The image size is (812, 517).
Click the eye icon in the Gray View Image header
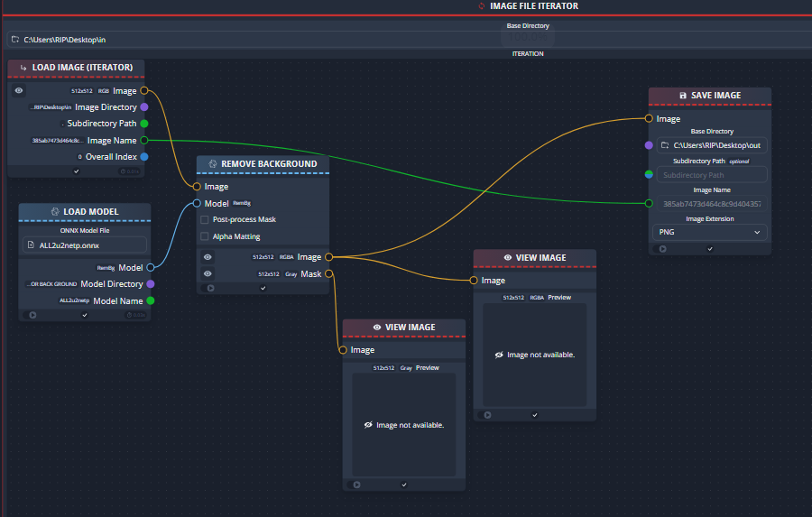coord(377,328)
